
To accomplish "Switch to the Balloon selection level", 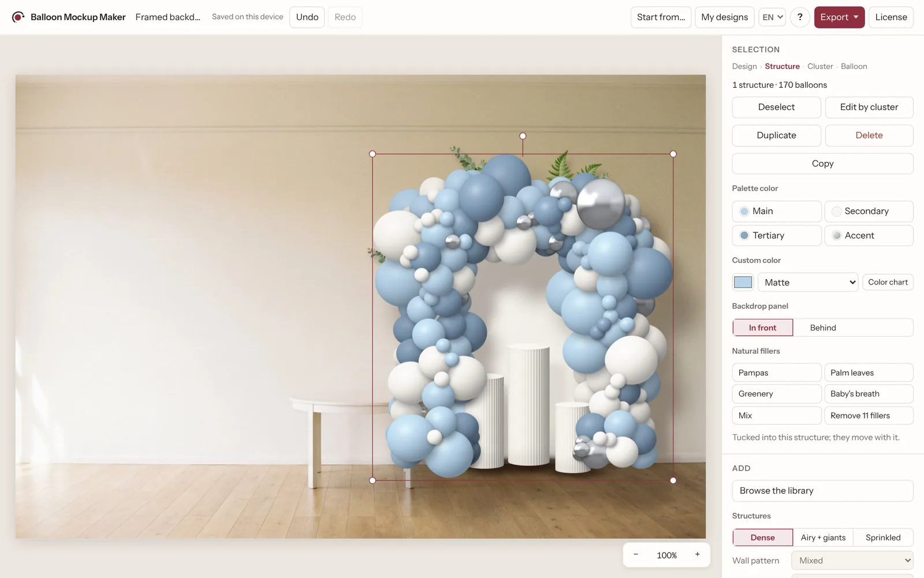I will (854, 66).
